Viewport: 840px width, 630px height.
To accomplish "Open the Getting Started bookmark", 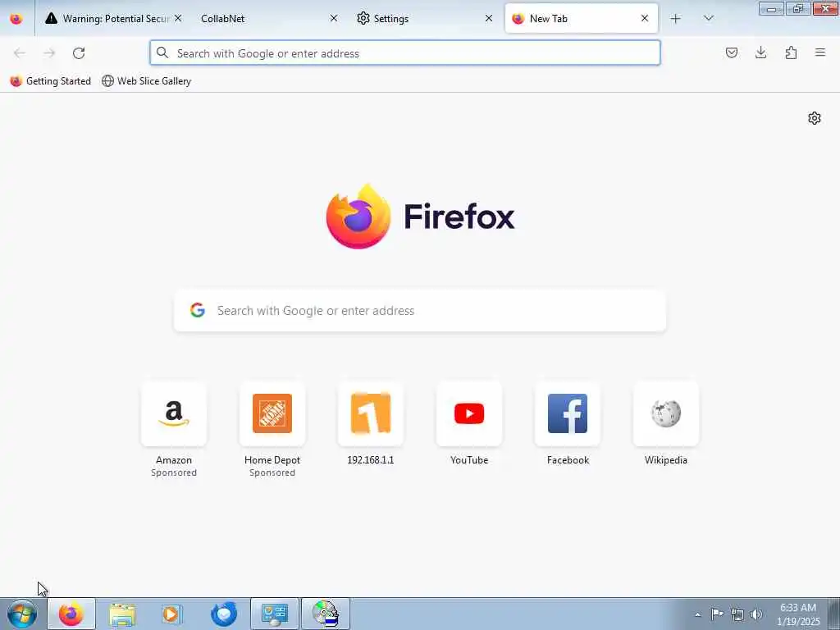I will point(50,81).
